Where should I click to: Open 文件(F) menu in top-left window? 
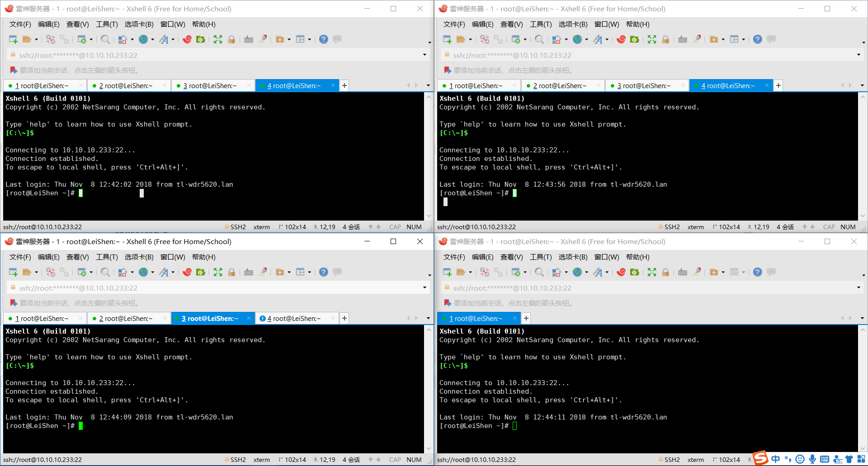tap(20, 24)
